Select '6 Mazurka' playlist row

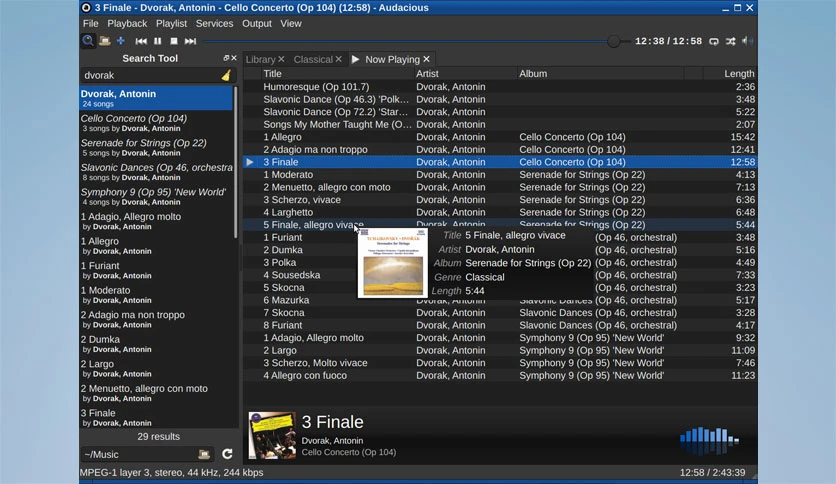tap(500, 300)
